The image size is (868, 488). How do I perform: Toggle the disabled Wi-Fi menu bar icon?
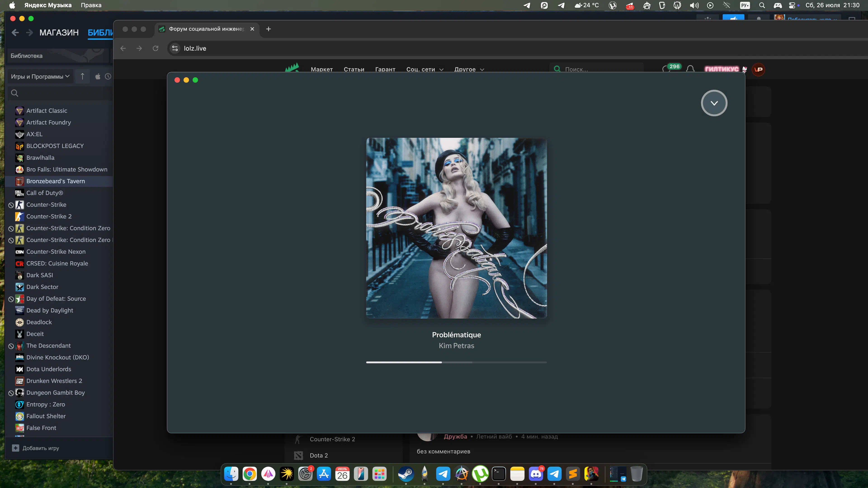[726, 5]
